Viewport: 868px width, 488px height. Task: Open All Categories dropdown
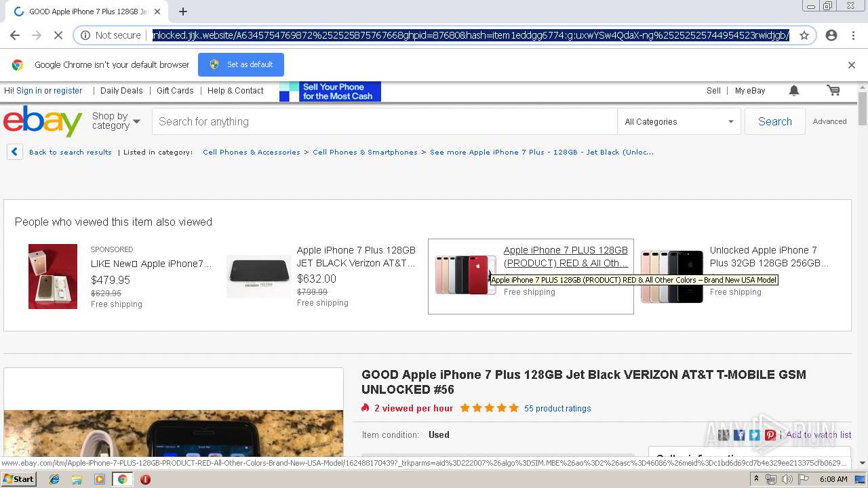[679, 122]
